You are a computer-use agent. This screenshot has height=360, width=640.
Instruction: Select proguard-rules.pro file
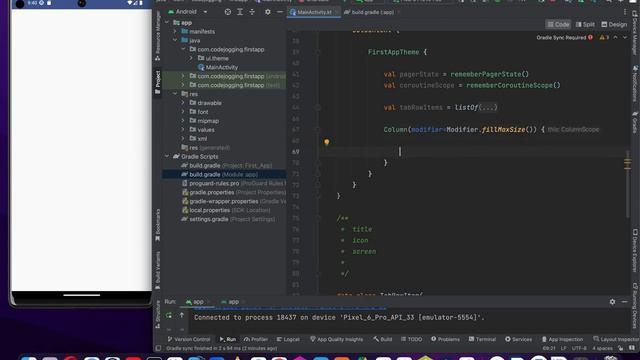point(233,183)
